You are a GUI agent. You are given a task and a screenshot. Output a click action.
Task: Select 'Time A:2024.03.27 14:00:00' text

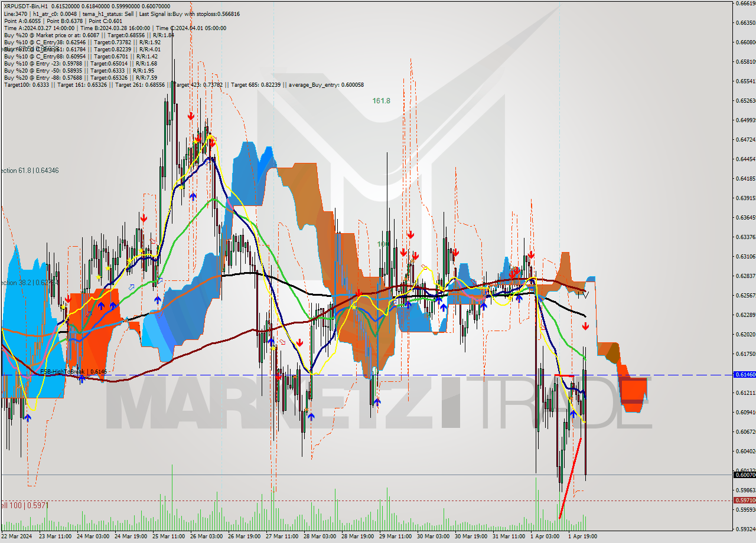pyautogui.click(x=39, y=28)
